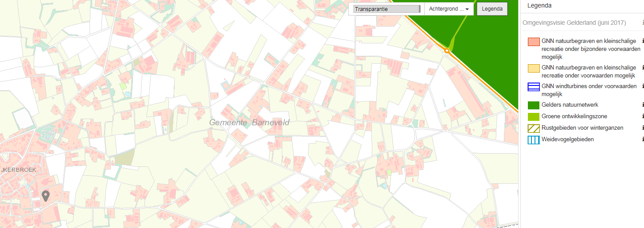Open info icon for GNN windturbines layer
644x228 pixels.
tap(643, 86)
